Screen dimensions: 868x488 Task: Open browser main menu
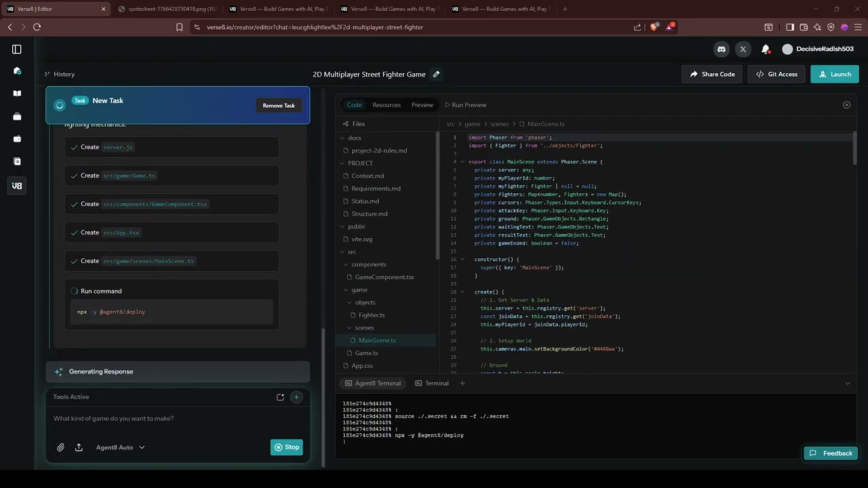pos(859,27)
